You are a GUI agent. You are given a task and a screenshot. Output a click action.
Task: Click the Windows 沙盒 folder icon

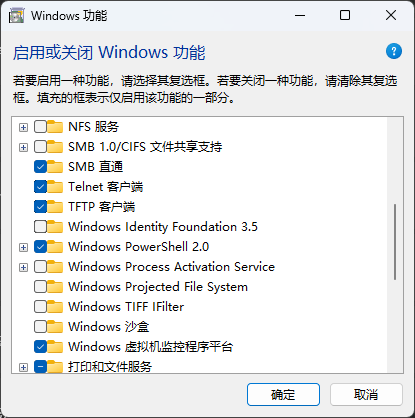pyautogui.click(x=55, y=327)
